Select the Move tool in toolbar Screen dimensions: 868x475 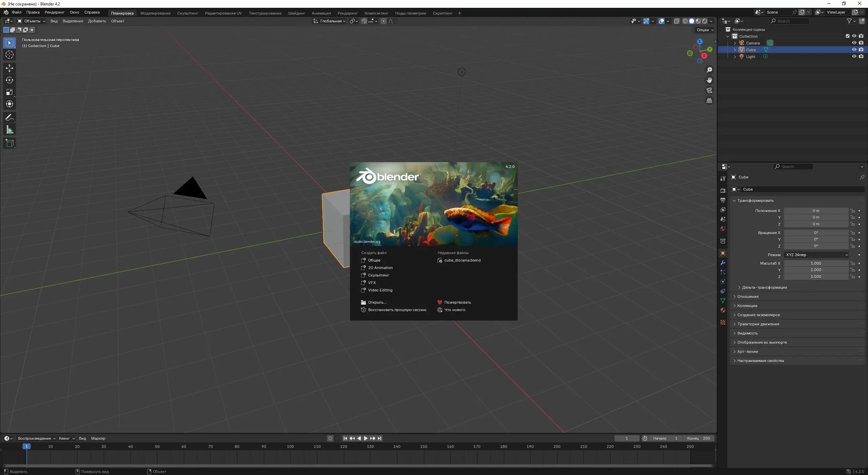click(x=9, y=68)
